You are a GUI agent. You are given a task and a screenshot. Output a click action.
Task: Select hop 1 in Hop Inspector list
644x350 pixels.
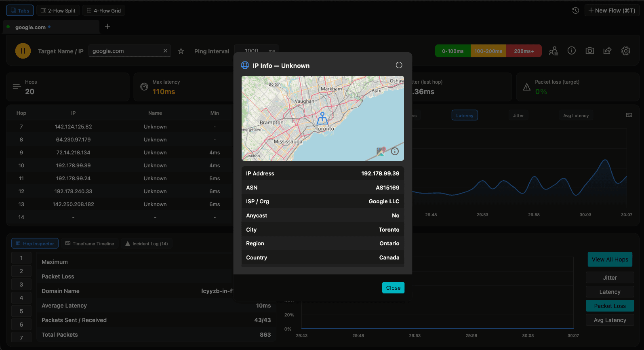(x=21, y=258)
